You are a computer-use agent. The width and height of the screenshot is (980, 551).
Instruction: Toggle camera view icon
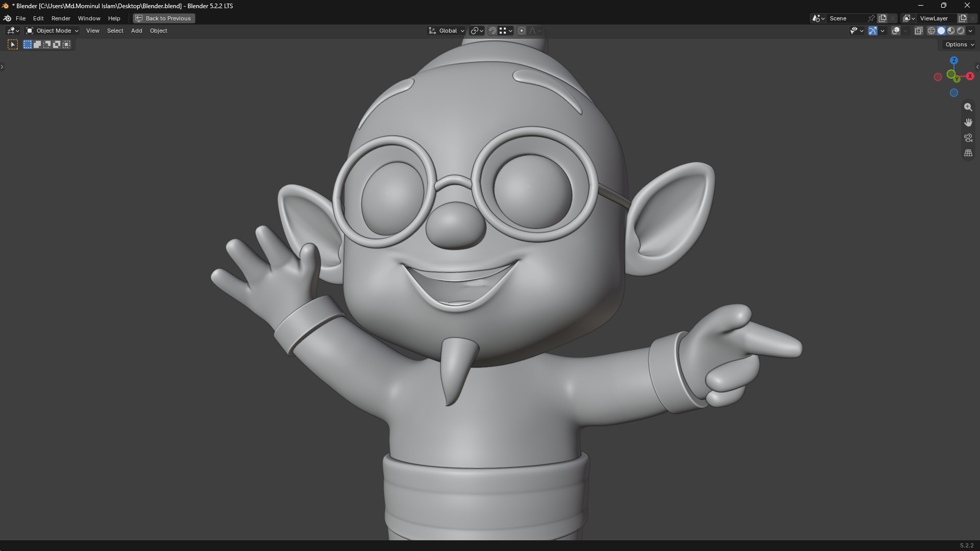[x=968, y=138]
